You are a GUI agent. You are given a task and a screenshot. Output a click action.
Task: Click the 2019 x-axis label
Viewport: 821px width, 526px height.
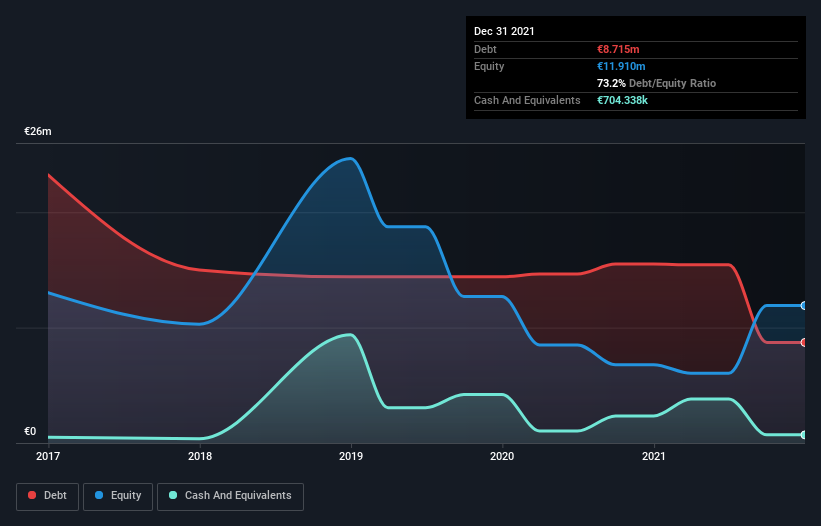click(x=351, y=456)
